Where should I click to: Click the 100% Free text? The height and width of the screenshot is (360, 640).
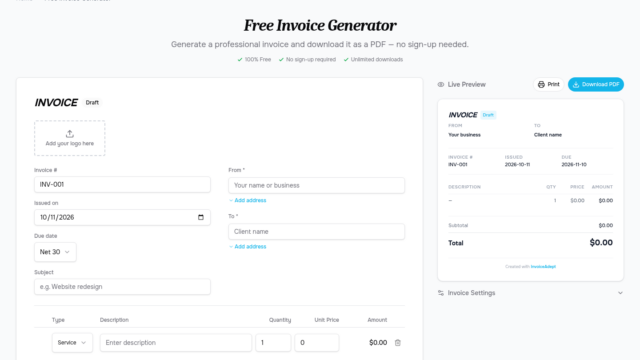(x=258, y=60)
